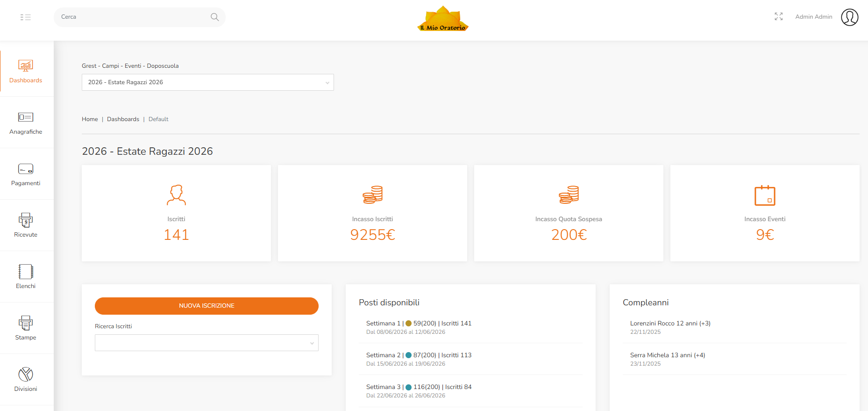Go to Home breadcrumb link
868x411 pixels.
click(90, 119)
